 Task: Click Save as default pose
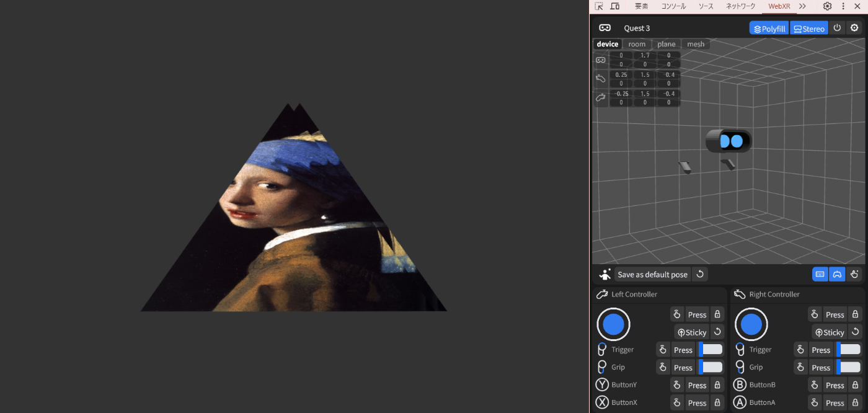tap(653, 275)
